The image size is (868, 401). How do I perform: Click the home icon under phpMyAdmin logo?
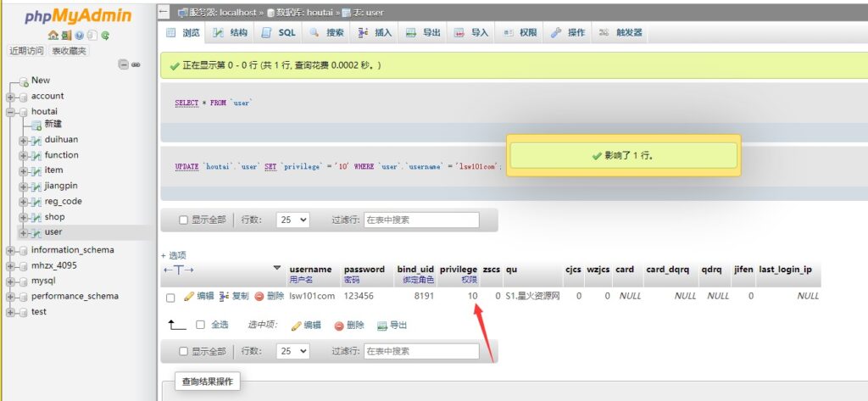(53, 36)
